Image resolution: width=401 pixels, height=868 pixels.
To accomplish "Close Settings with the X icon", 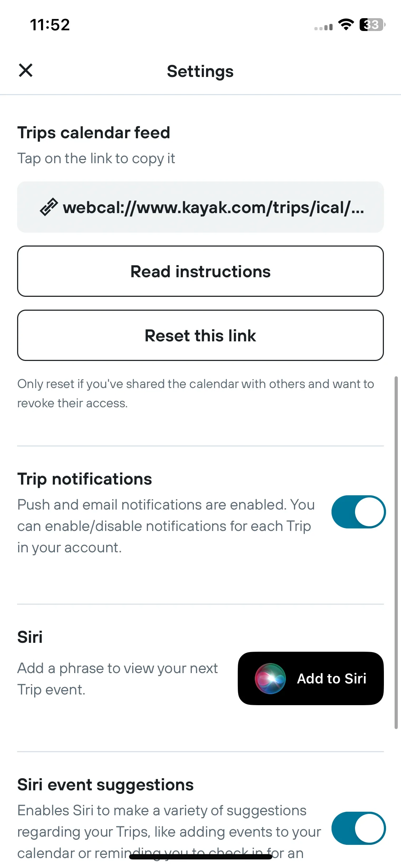I will click(26, 70).
